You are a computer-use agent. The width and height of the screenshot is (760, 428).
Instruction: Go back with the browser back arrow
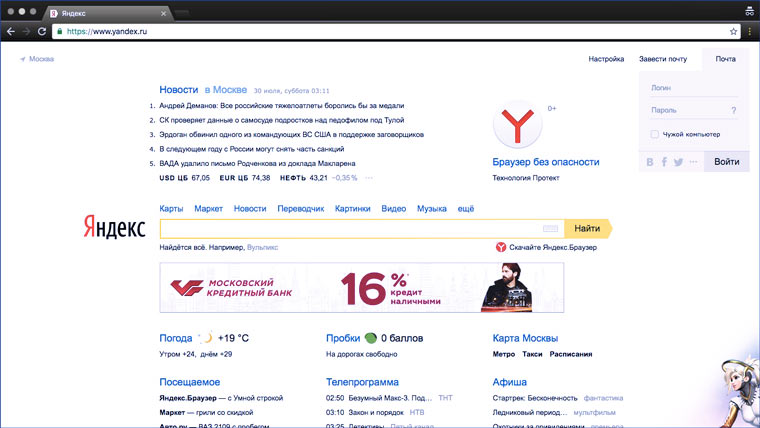(x=11, y=32)
